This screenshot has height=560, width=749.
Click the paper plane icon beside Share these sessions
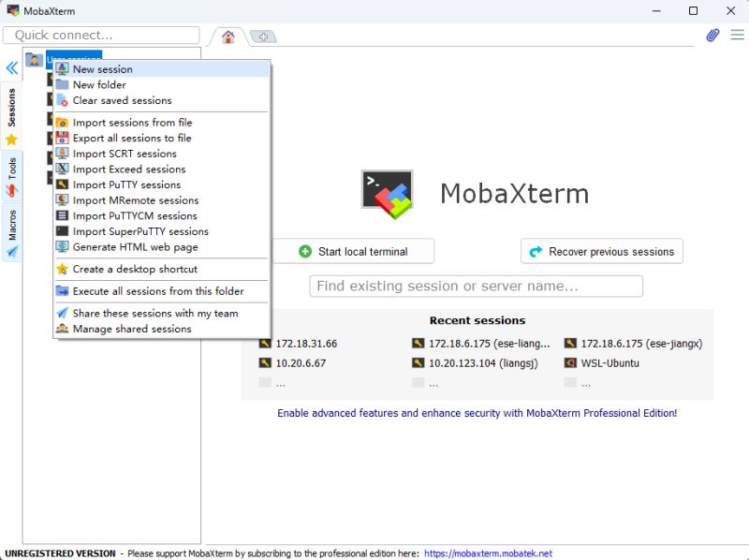point(62,314)
